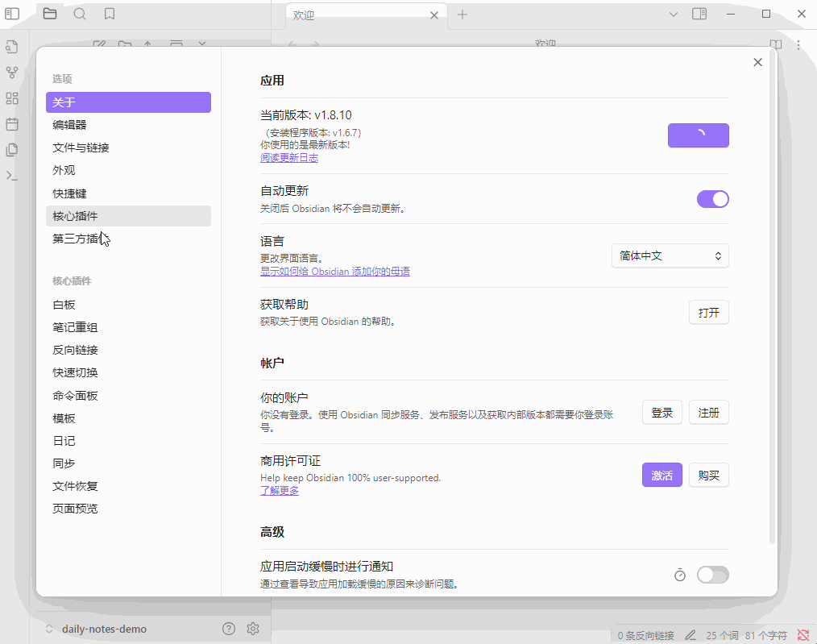
Task: Click the startup timer stopwatch icon
Action: click(680, 575)
